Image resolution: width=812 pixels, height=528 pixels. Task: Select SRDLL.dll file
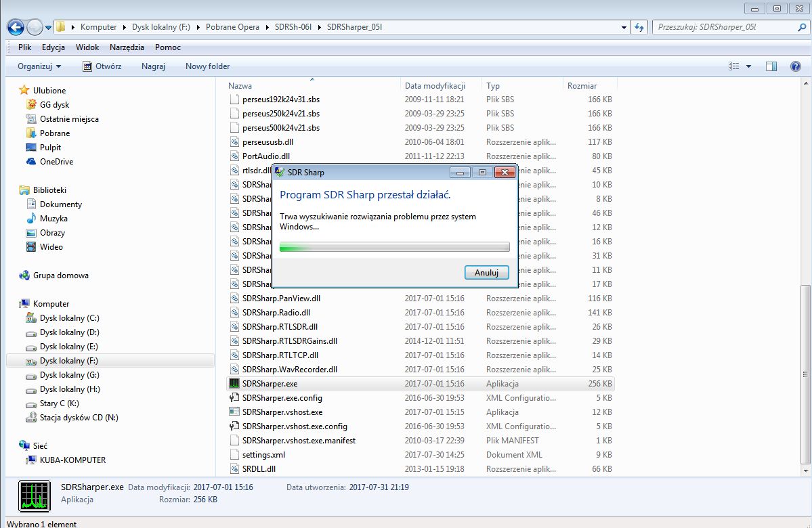click(x=421, y=469)
